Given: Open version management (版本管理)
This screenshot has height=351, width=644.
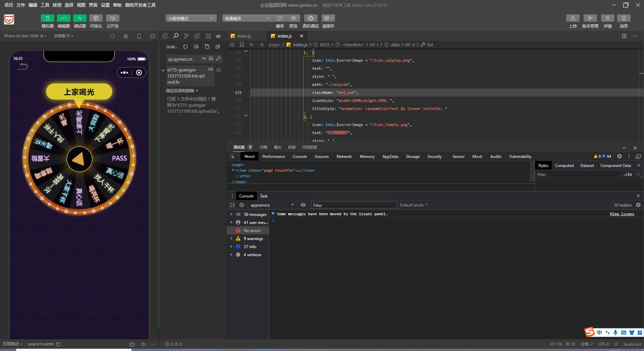Looking at the screenshot, I should pos(590,18).
